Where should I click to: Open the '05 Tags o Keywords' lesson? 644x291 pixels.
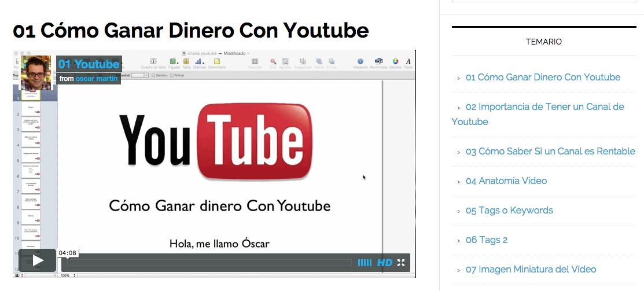[x=509, y=210]
